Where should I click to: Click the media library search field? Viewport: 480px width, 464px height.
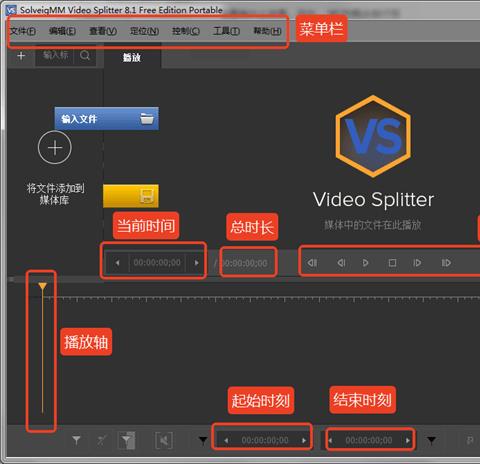55,55
